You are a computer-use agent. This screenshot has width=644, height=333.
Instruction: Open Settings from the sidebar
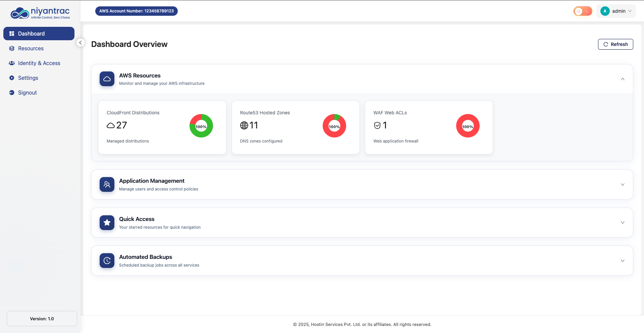(28, 78)
